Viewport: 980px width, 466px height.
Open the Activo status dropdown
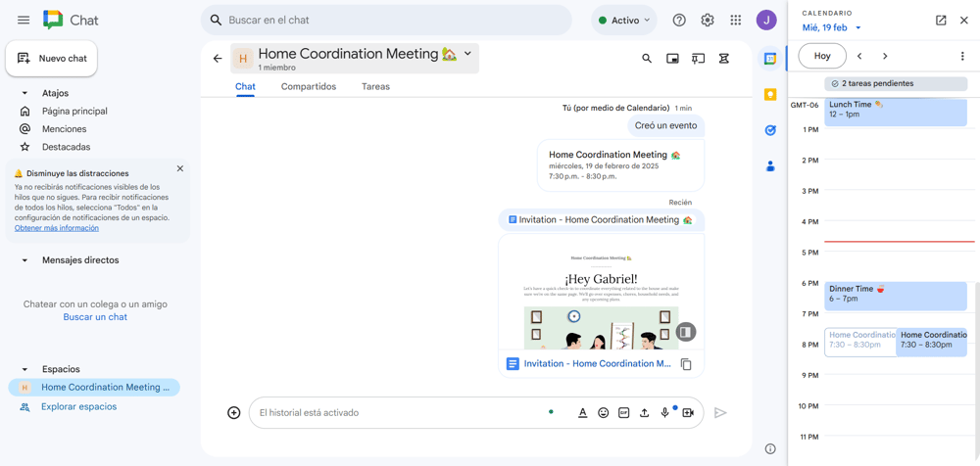point(623,20)
